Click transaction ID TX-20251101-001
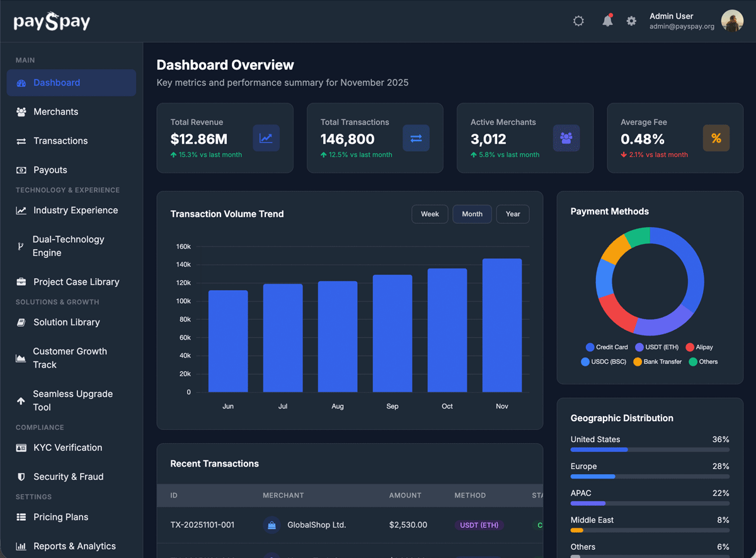This screenshot has width=756, height=558. click(x=202, y=525)
